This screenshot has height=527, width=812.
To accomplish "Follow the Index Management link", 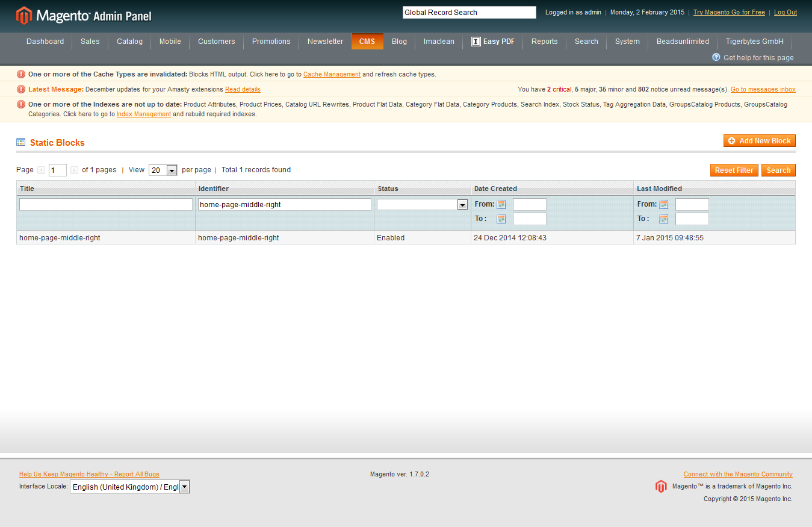I will coord(144,114).
